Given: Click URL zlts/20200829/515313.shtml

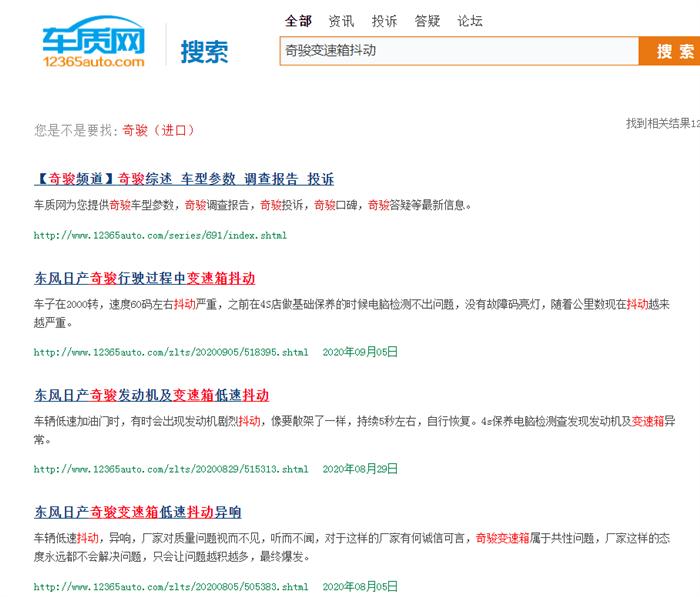Looking at the screenshot, I should tap(171, 469).
